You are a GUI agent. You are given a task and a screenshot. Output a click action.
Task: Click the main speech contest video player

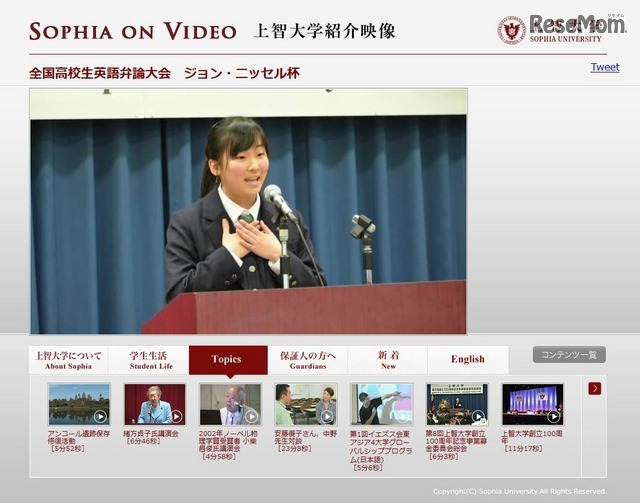point(249,211)
